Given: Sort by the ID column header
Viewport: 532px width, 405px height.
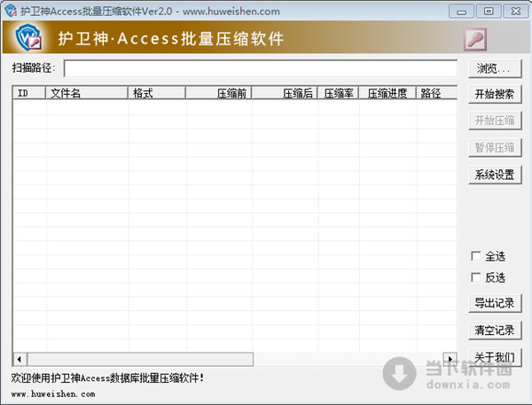Looking at the screenshot, I should [x=29, y=93].
